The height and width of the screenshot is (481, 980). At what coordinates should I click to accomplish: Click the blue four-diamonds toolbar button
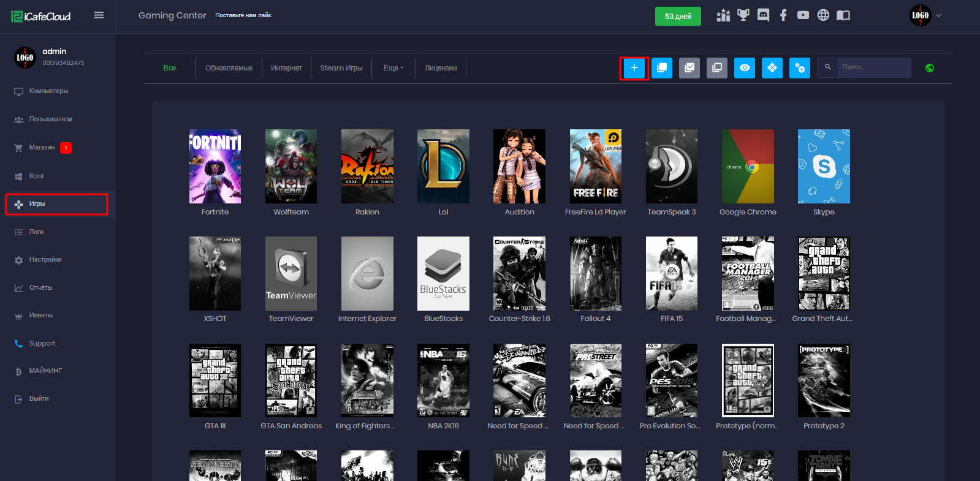(772, 68)
